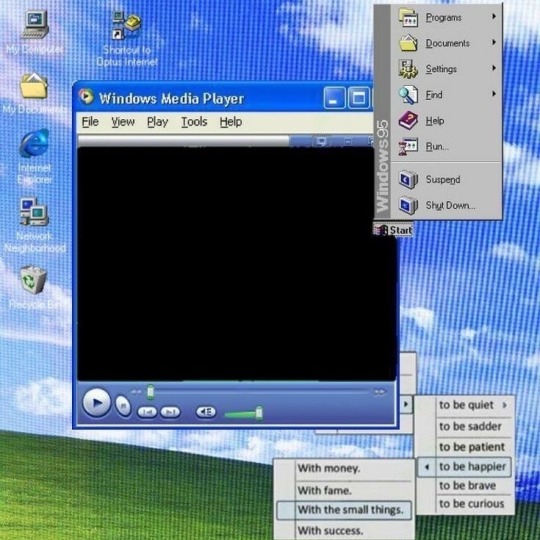Click the Stop button next to Play
Viewport: 540px width, 540px height.
click(123, 406)
